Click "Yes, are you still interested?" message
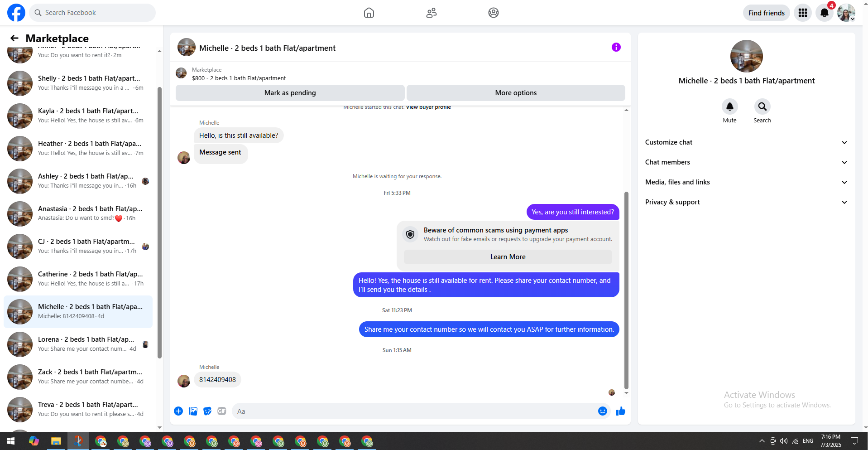Image resolution: width=868 pixels, height=450 pixels. pyautogui.click(x=573, y=212)
